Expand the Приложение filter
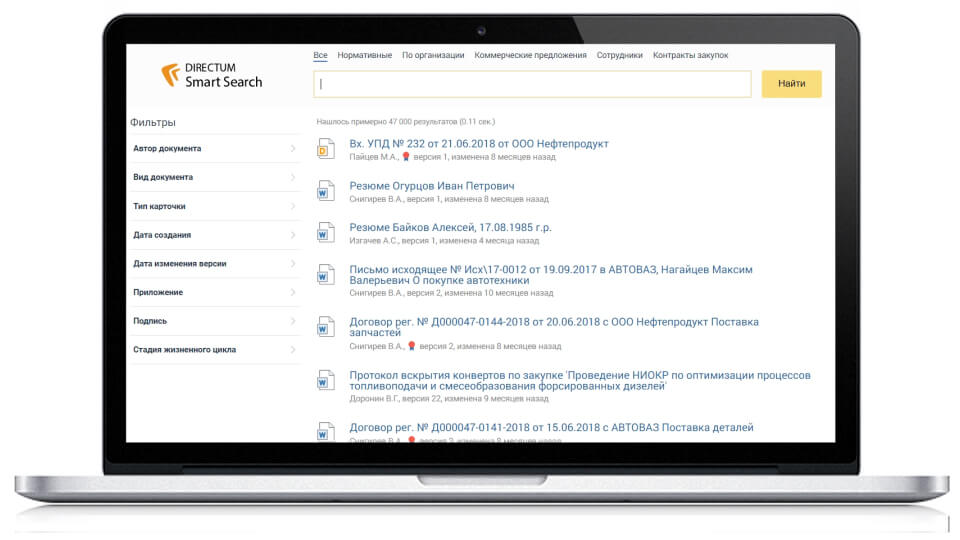Image resolution: width=960 pixels, height=540 pixels. (214, 292)
